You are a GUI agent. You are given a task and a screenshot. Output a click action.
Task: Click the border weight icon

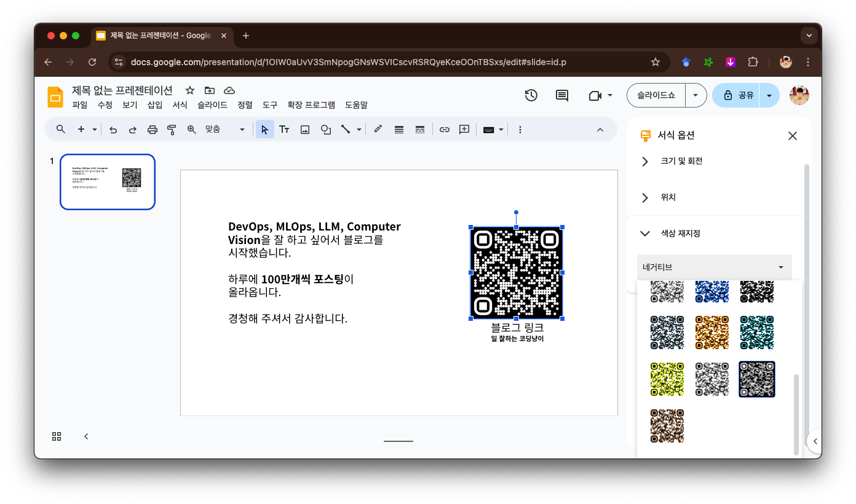[399, 130]
